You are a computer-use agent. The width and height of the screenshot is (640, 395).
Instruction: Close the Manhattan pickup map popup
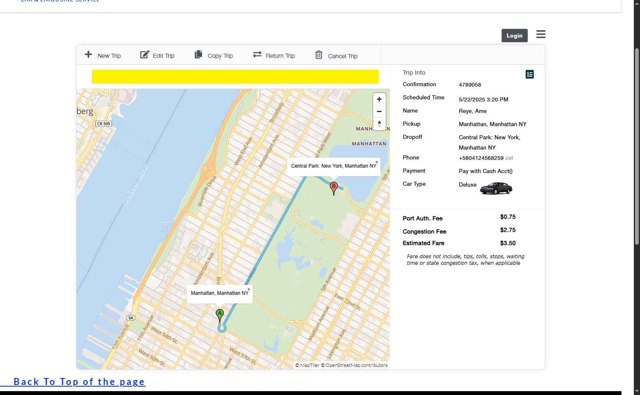click(x=249, y=289)
